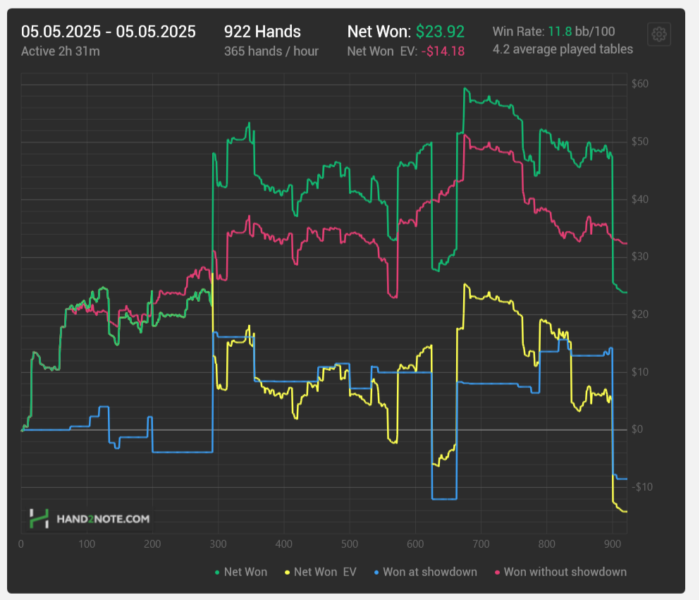The image size is (700, 600).
Task: Click the 300 hands x-axis marker
Action: [x=219, y=544]
